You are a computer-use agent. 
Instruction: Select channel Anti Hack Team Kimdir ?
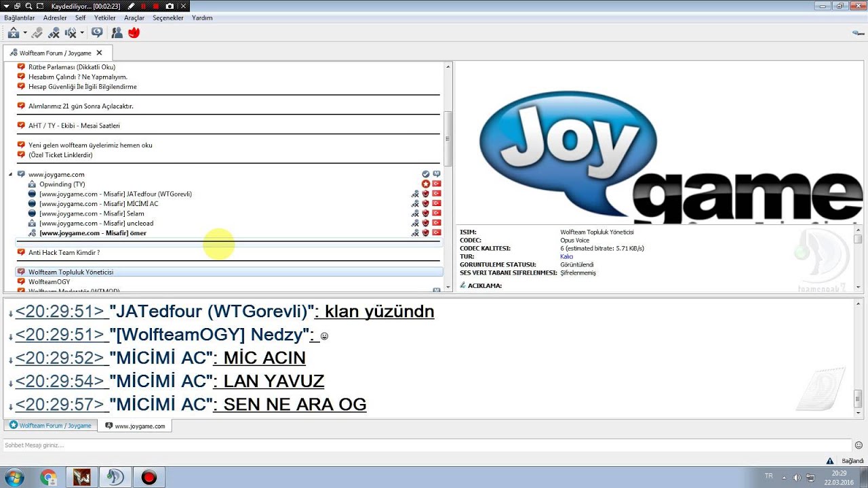(64, 253)
